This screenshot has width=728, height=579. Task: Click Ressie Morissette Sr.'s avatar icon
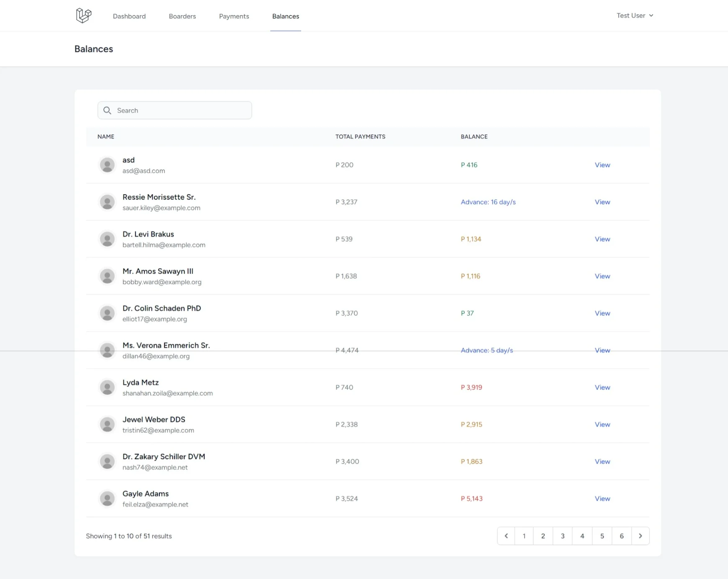pos(108,202)
